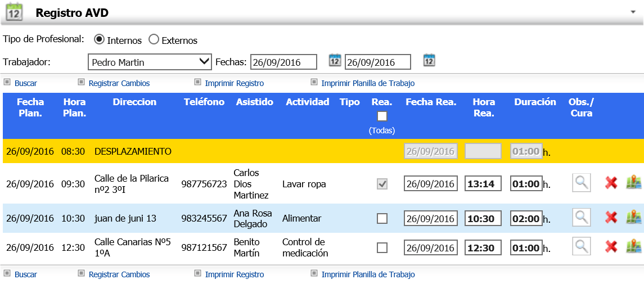Open observations magnifier for Benito Martín row
The width and height of the screenshot is (644, 284).
pos(581,247)
